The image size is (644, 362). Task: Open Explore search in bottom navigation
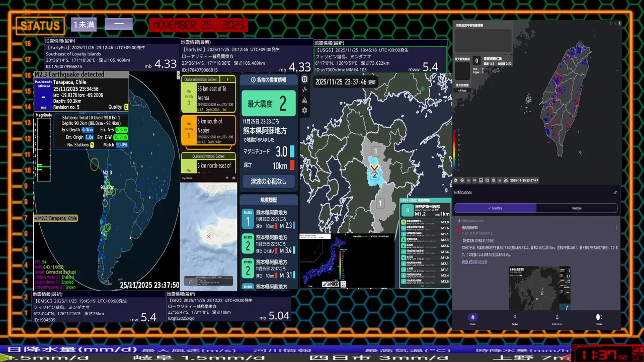tap(515, 319)
